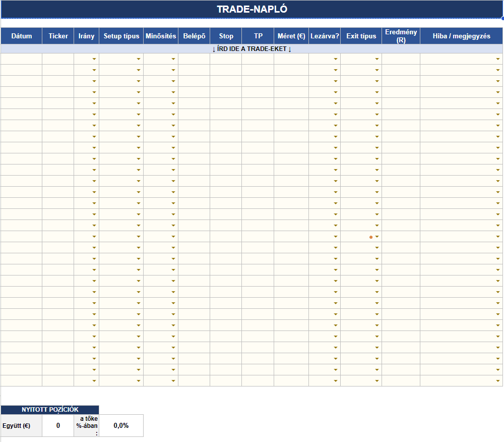Click the a tőke %-ában label cell
The width and height of the screenshot is (504, 442).
(x=87, y=425)
